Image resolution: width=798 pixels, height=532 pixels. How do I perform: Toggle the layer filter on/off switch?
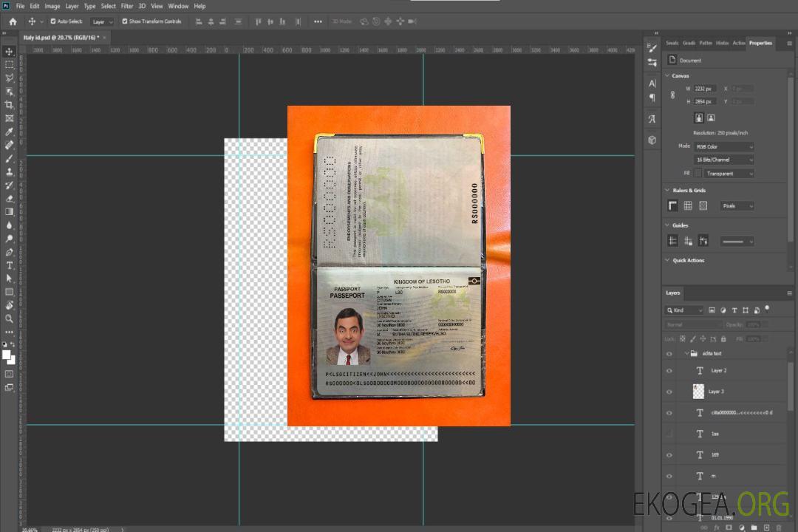(767, 309)
